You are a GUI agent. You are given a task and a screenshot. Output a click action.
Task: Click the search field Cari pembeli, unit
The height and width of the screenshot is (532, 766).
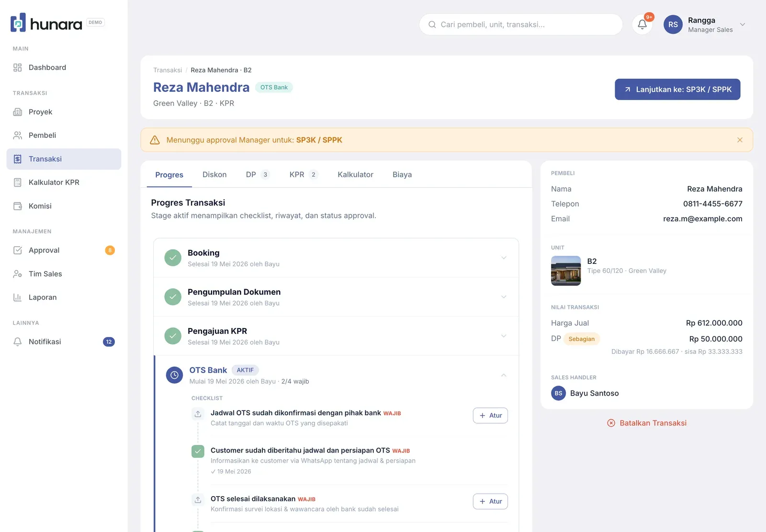(521, 24)
